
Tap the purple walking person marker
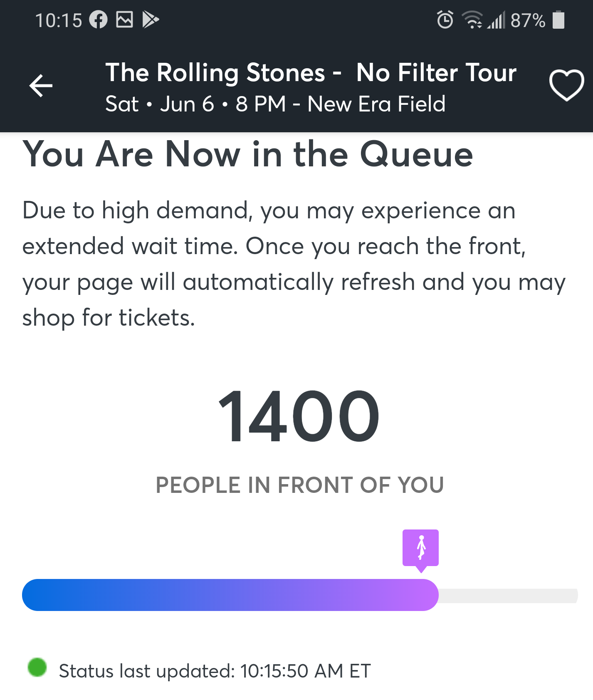pyautogui.click(x=420, y=550)
